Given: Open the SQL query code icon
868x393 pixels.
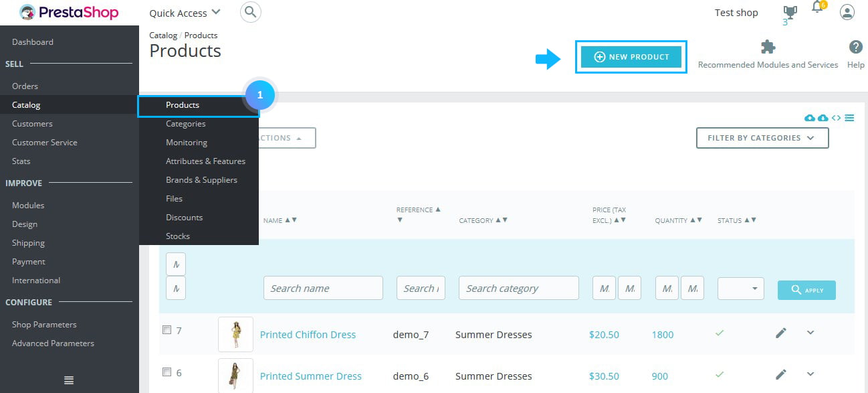Looking at the screenshot, I should click(x=836, y=118).
